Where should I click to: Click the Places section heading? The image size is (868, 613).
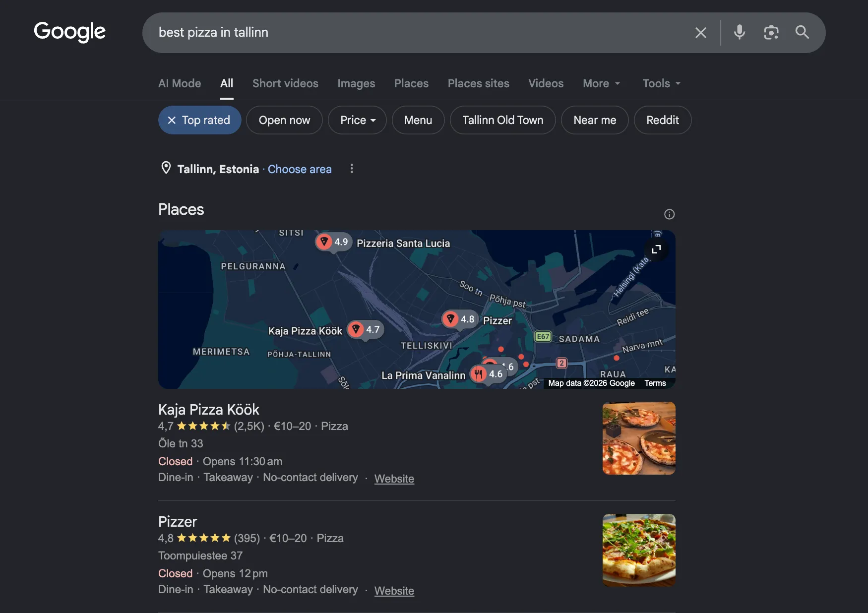pos(181,209)
